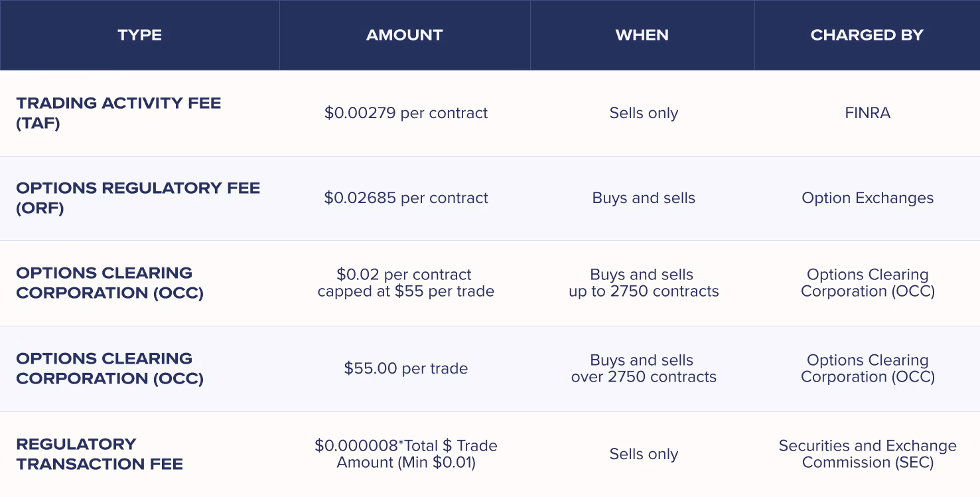Image resolution: width=980 pixels, height=497 pixels.
Task: Click the CHARGED BY column header
Action: pos(867,35)
